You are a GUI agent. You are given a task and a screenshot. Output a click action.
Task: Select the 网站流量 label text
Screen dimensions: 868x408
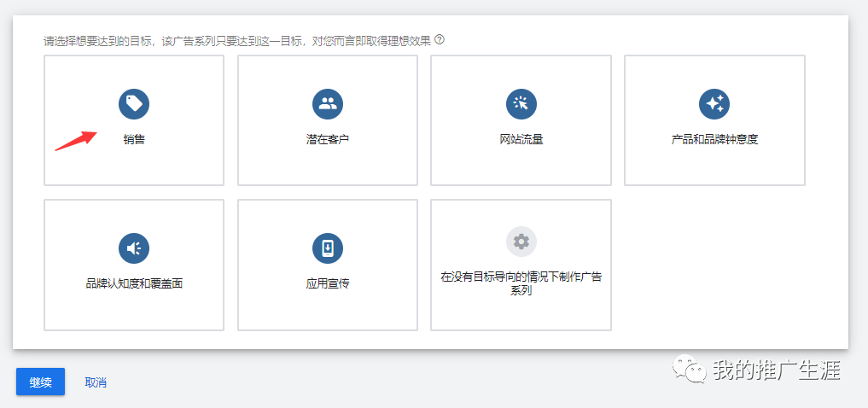click(521, 139)
